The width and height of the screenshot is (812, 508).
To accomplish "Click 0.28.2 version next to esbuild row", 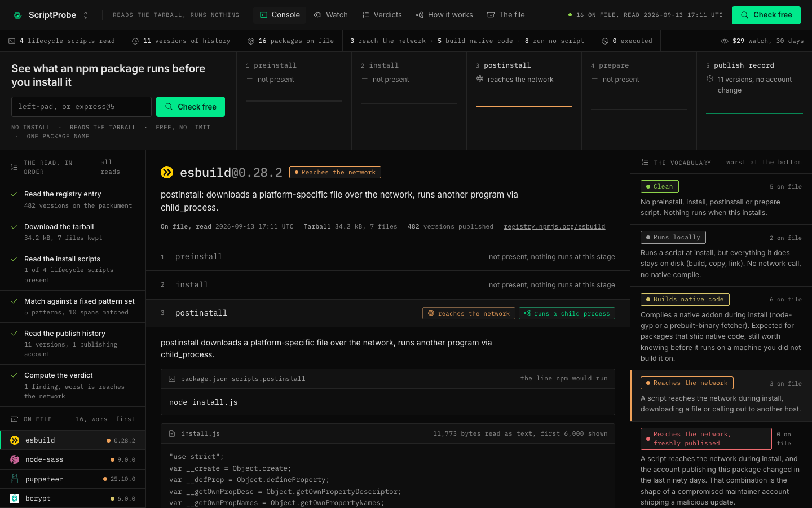I will pos(125,440).
